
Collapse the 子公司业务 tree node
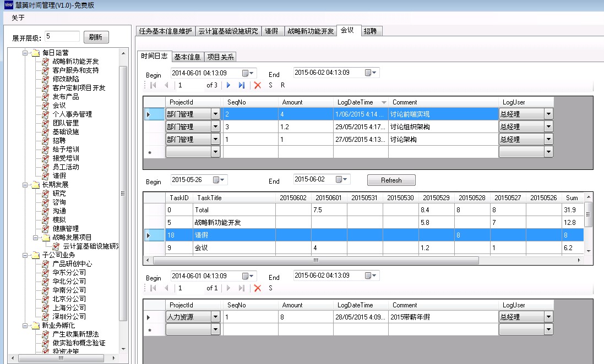pos(25,255)
